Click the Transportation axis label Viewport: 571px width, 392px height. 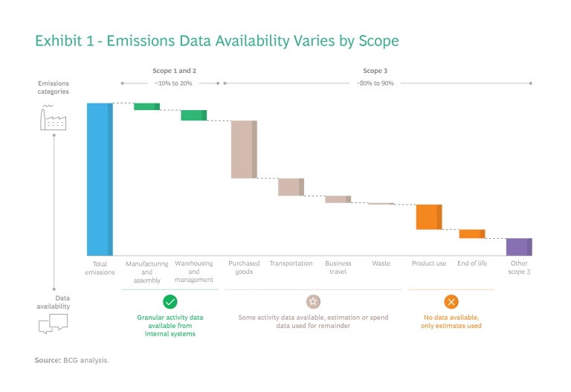(x=291, y=264)
